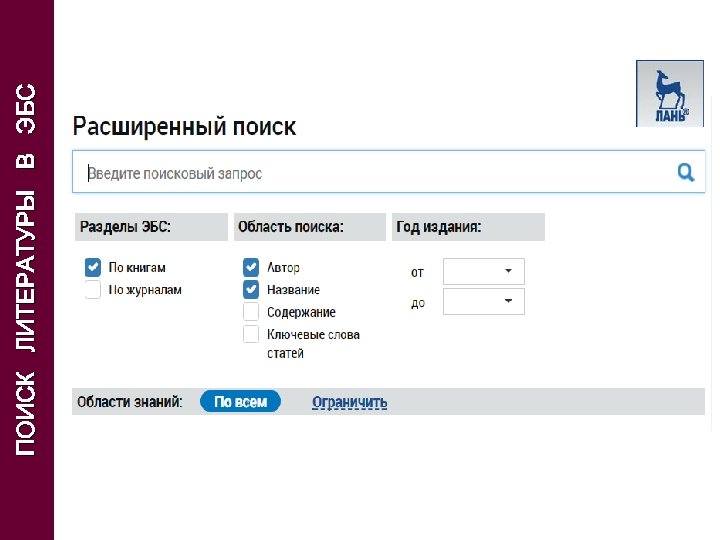Open the 'до' year dropdown
The height and width of the screenshot is (540, 720).
pyautogui.click(x=484, y=302)
